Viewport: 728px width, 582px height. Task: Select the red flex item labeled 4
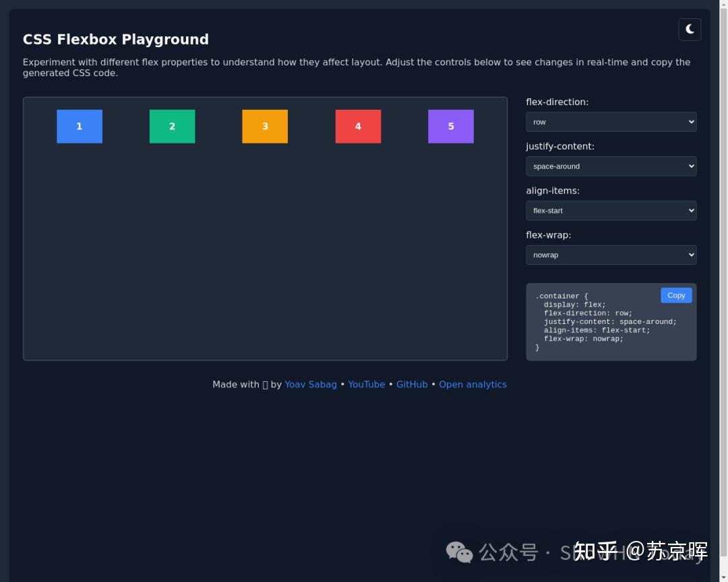(x=358, y=126)
